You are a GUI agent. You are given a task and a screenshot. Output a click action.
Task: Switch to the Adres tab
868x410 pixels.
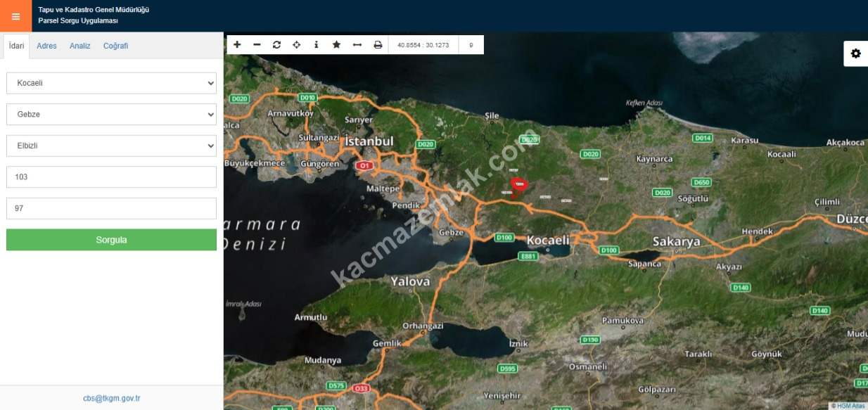[46, 46]
